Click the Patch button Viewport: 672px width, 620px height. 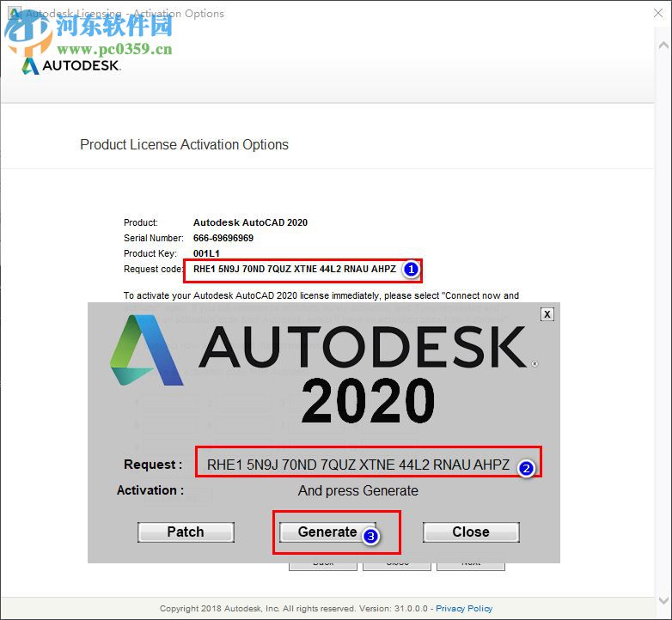click(186, 532)
